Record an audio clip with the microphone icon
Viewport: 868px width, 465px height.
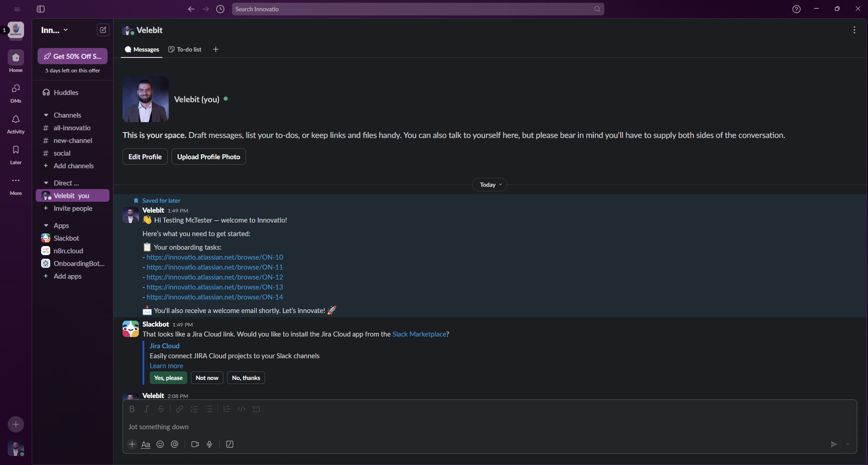(x=209, y=444)
